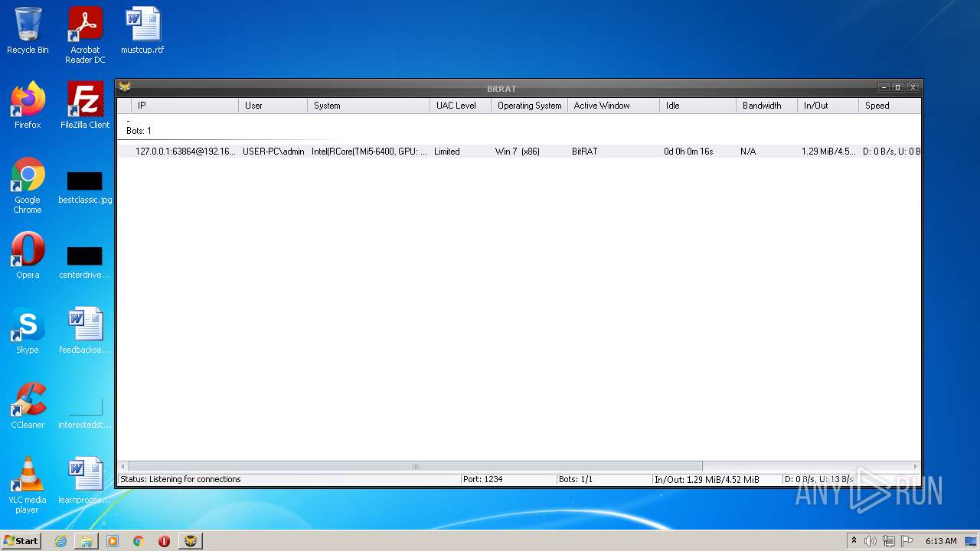This screenshot has width=980, height=551.
Task: Click 'Status: Listening for connections' status text
Action: pyautogui.click(x=181, y=479)
